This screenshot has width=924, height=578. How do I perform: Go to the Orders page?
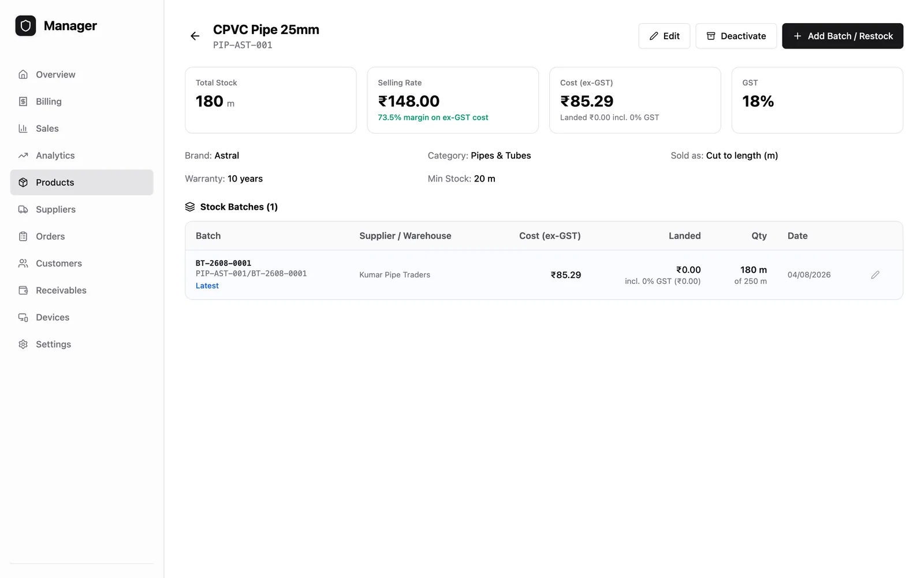pos(82,236)
